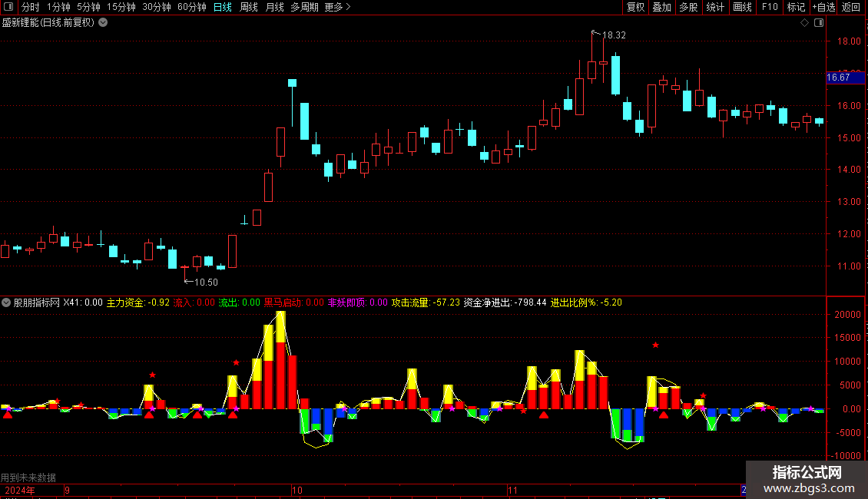Viewport: 868px width, 499px height.
Task: Open the 画线 drawing tools
Action: (x=742, y=7)
